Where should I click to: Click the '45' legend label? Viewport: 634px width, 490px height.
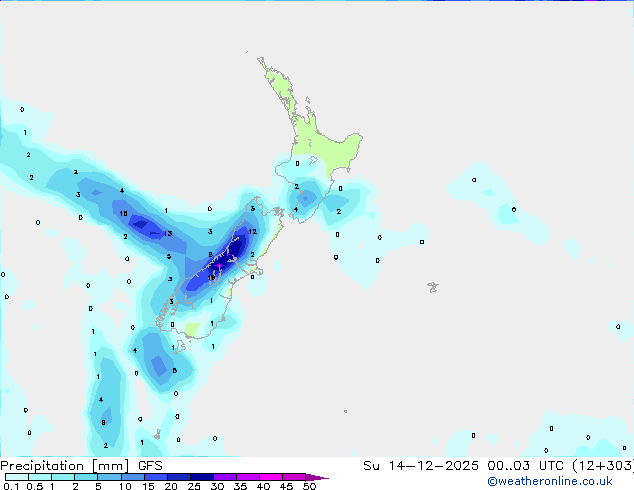(x=286, y=486)
